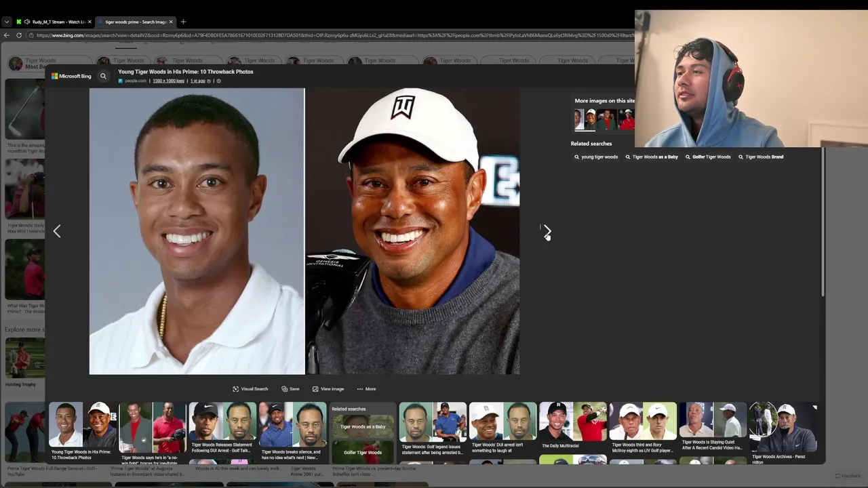Open 'The Daily Multiracial' thumbnail
This screenshot has width=868, height=488.
pos(572,427)
